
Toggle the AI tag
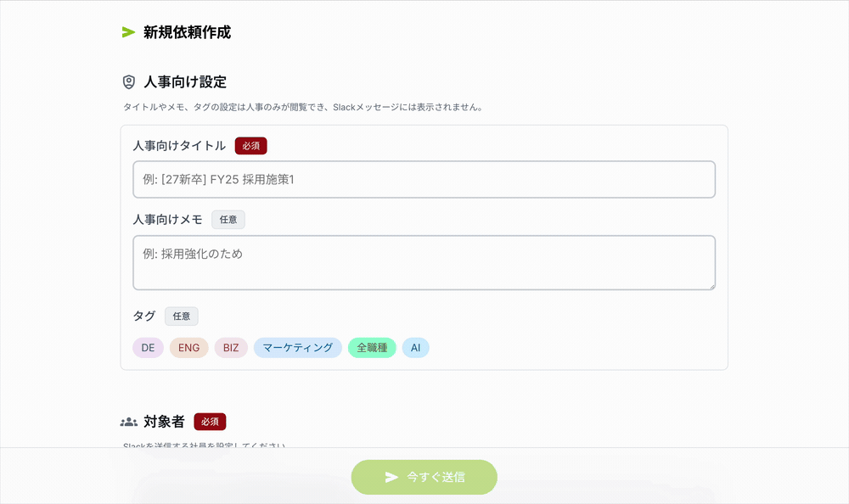[x=415, y=347]
